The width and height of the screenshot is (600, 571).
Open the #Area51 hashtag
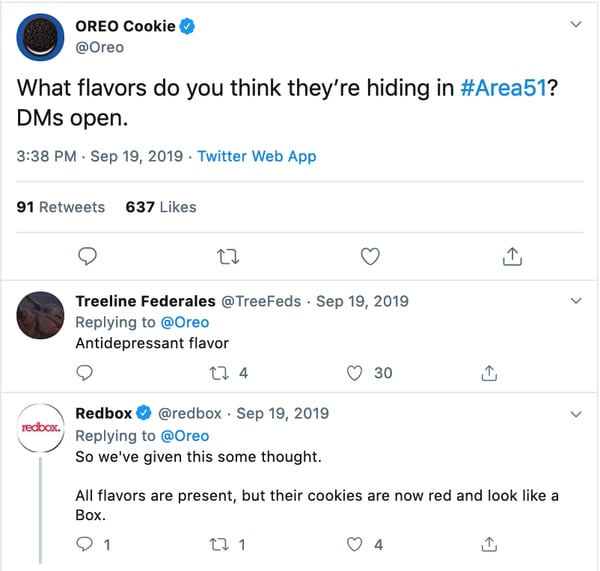point(502,88)
